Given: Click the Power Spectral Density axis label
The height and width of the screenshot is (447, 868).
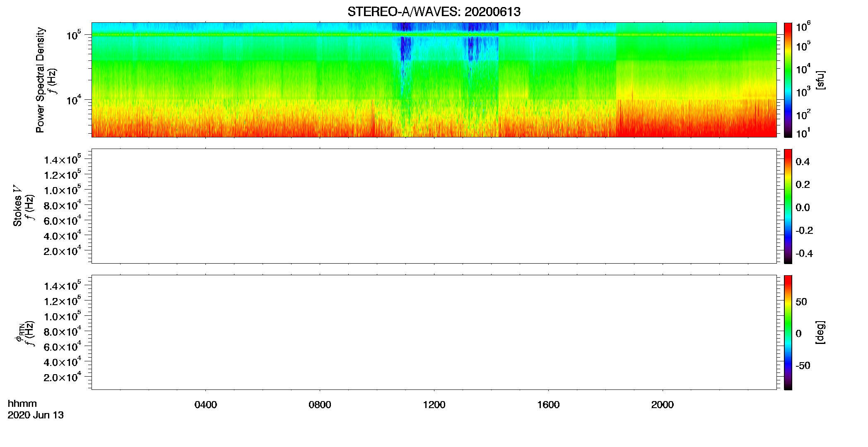Looking at the screenshot, I should 40,80.
